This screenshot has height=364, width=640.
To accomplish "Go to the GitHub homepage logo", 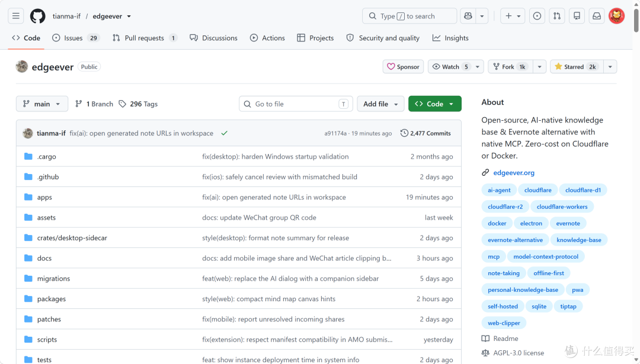I will pos(37,16).
